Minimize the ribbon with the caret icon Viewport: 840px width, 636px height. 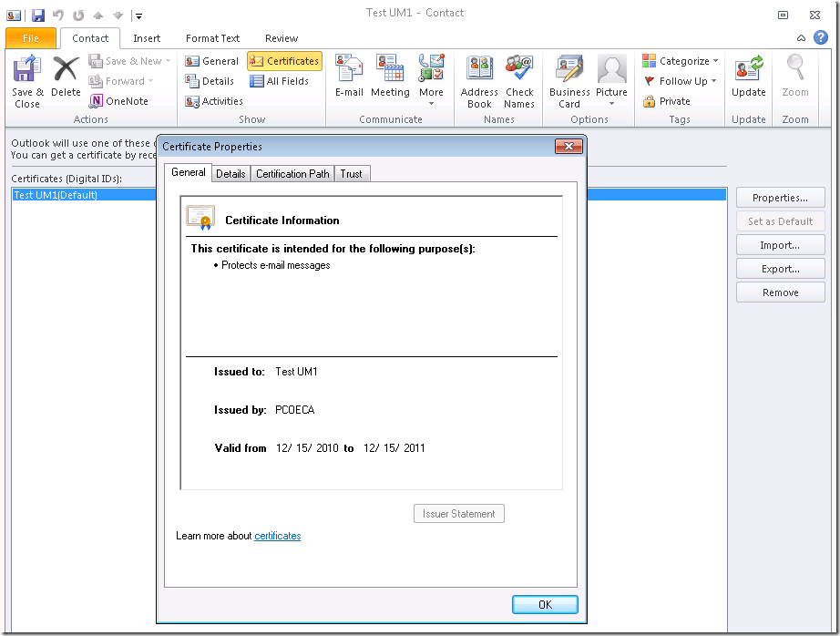(801, 37)
